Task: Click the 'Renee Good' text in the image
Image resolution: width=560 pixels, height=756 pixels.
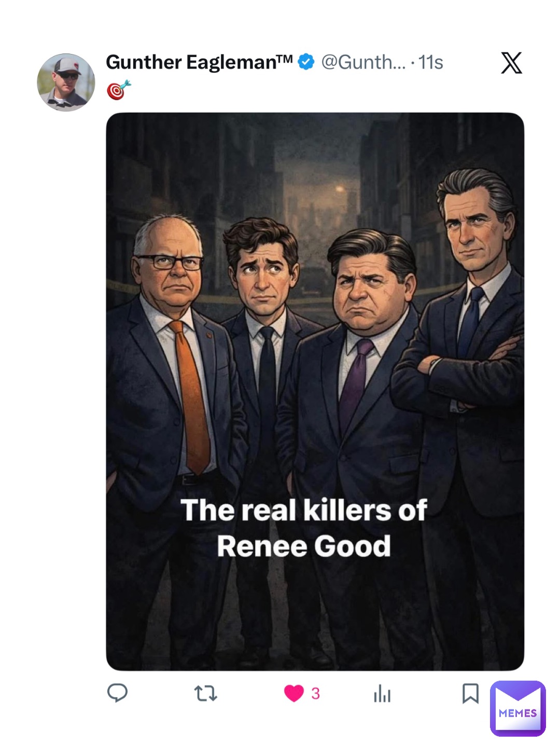Action: tap(304, 546)
